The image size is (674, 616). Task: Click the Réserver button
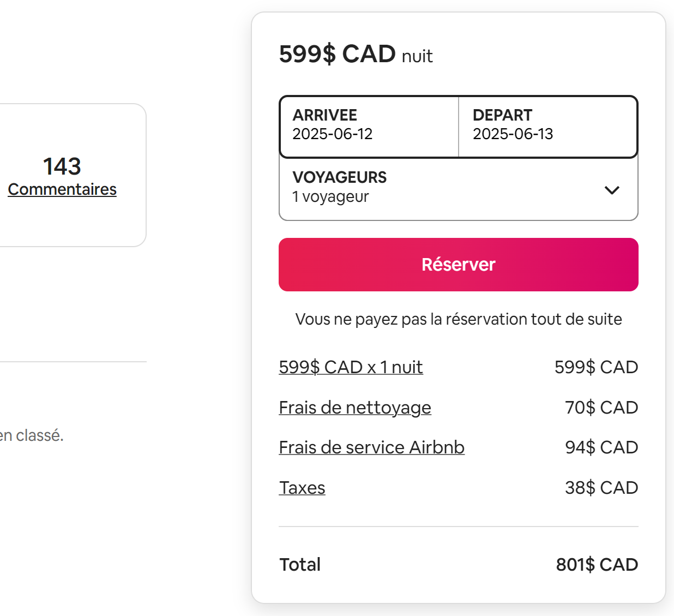point(458,265)
